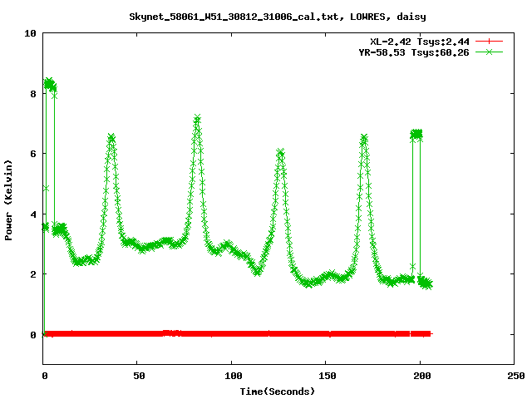The width and height of the screenshot is (532, 399).
Task: Click the x-axis tick label '50'
Action: (x=139, y=376)
